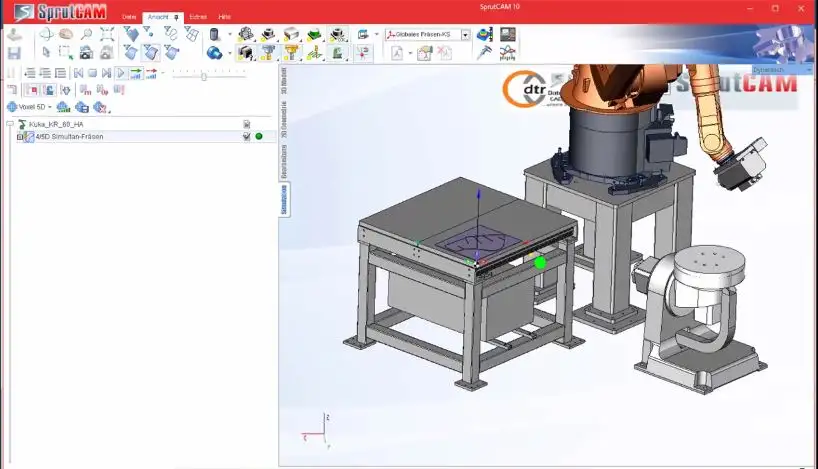Toggle the blue tool holder visibility button
This screenshot has width=818, height=469.
(x=268, y=53)
